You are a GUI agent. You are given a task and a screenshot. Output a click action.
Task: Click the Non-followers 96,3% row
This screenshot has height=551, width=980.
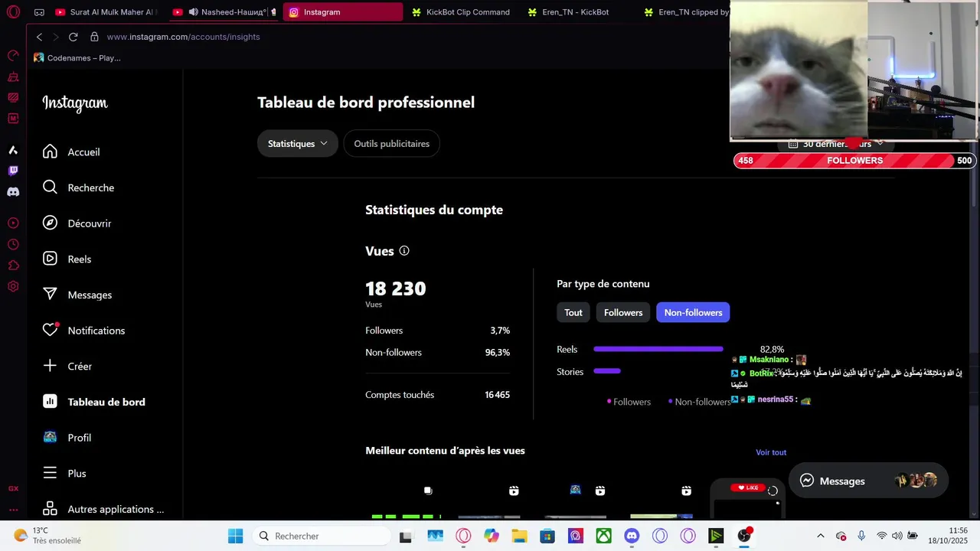[x=437, y=352]
